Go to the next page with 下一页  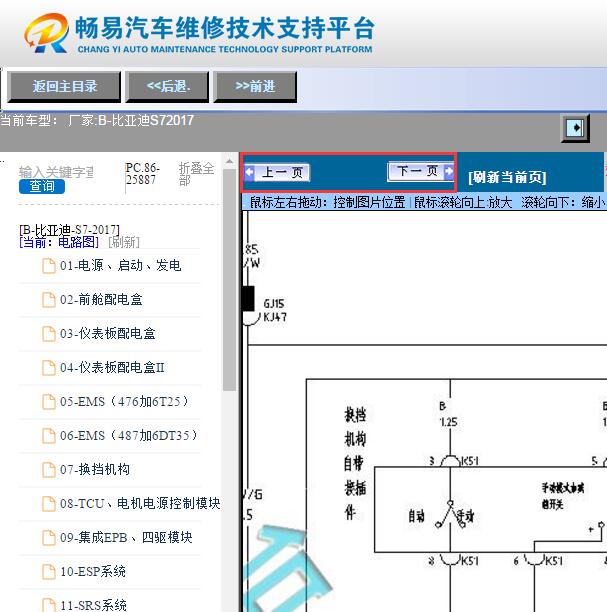point(421,171)
